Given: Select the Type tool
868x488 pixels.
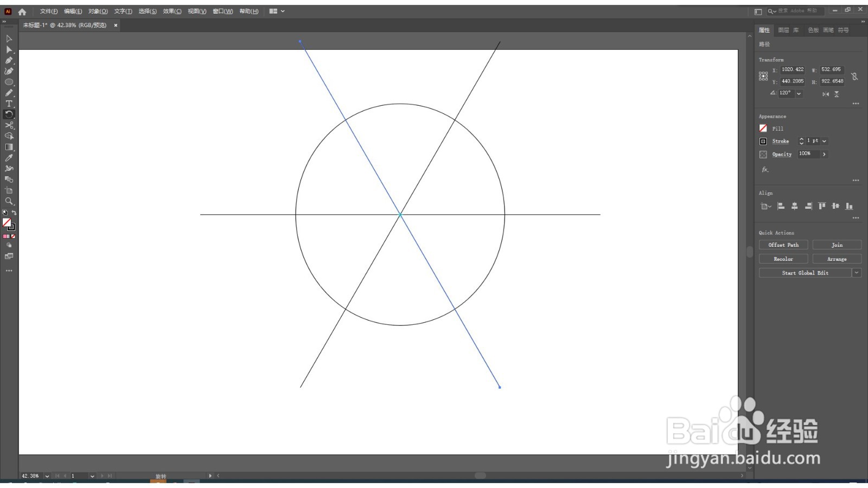Looking at the screenshot, I should click(x=9, y=104).
